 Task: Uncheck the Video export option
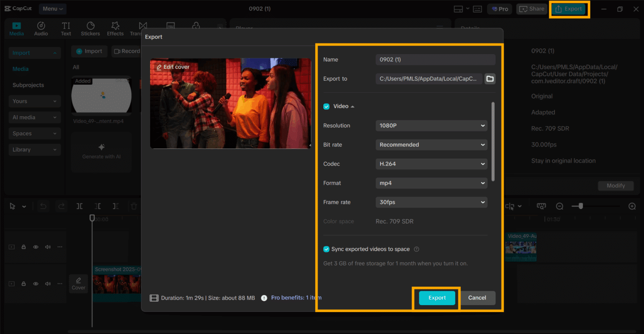point(326,106)
